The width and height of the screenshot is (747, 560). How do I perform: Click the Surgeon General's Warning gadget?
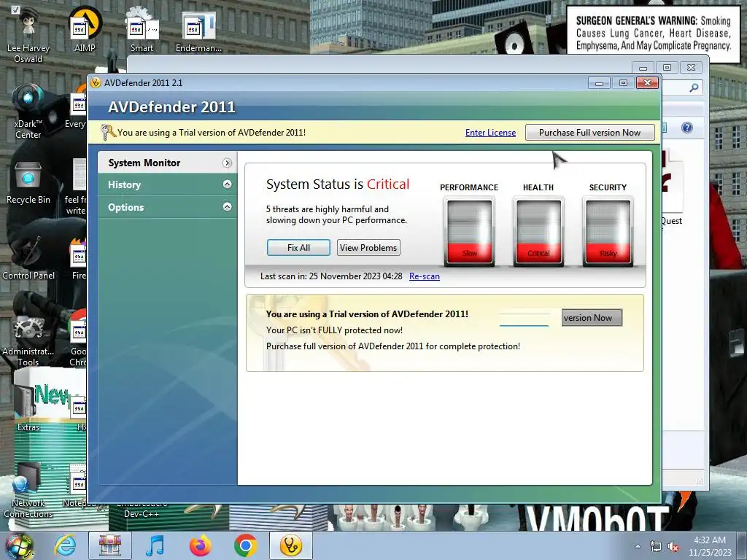654,34
